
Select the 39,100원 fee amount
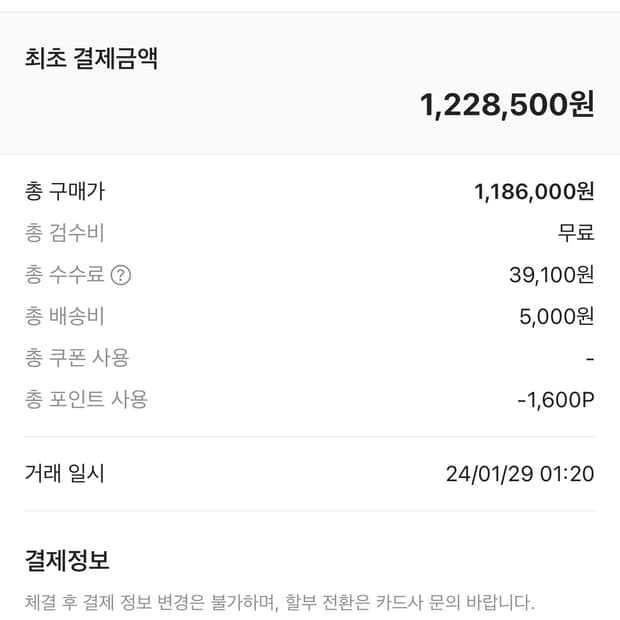coord(551,275)
